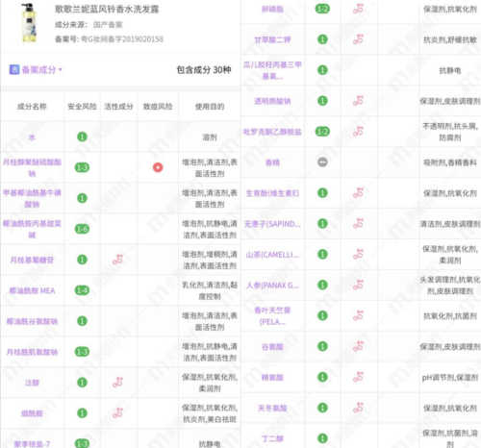The height and width of the screenshot is (448, 481).
Task: Click safety badge 1-2 for 吡罗克酮乙醇胺盐
Action: (322, 132)
